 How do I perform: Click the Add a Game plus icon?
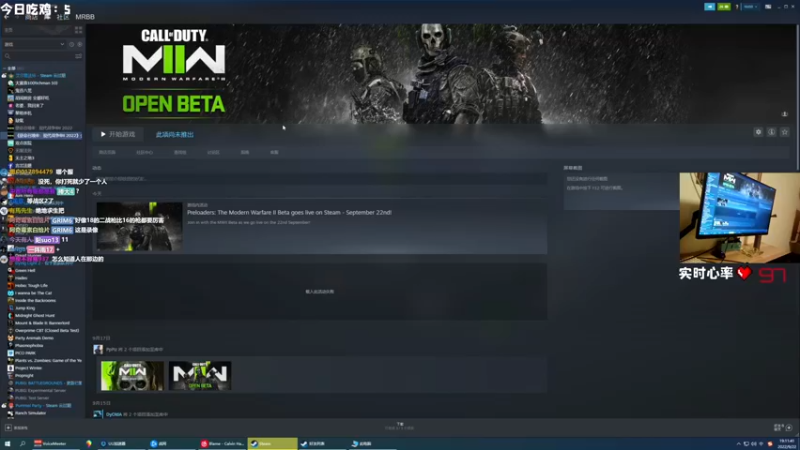8,428
